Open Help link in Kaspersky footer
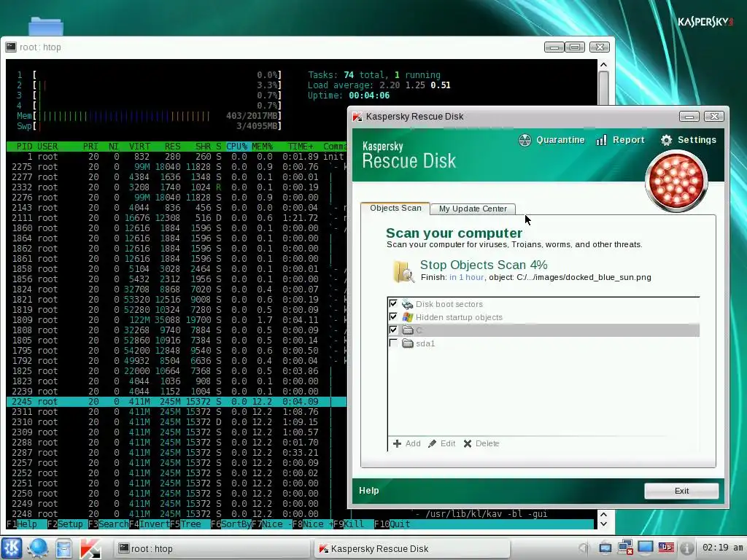The width and height of the screenshot is (747, 560). click(x=368, y=491)
